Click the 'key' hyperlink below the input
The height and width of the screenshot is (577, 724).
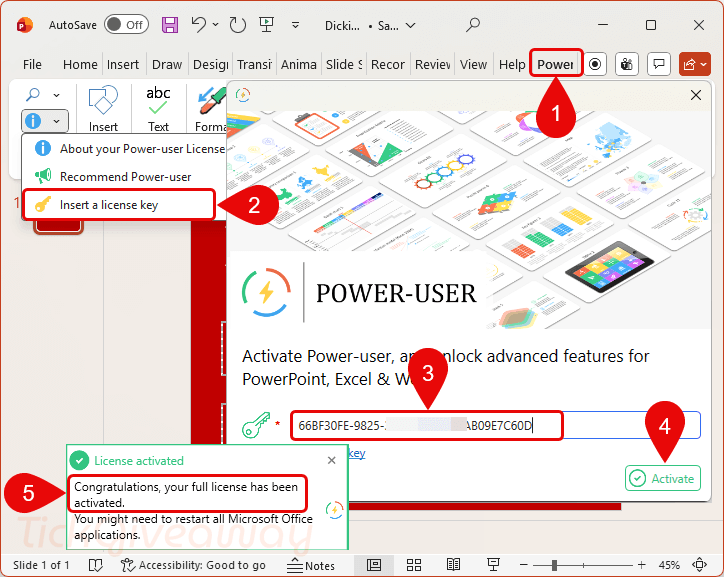pos(357,453)
